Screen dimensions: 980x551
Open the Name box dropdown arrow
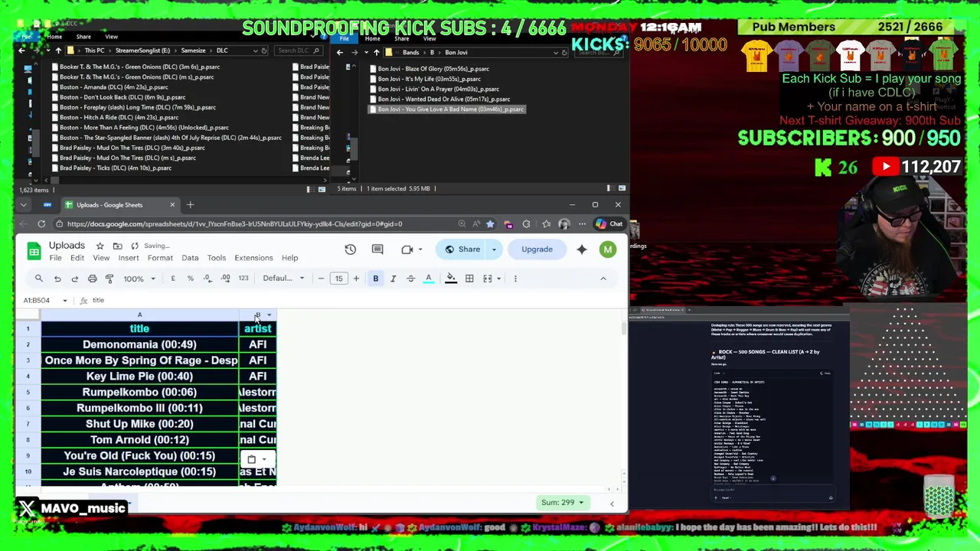pos(65,301)
